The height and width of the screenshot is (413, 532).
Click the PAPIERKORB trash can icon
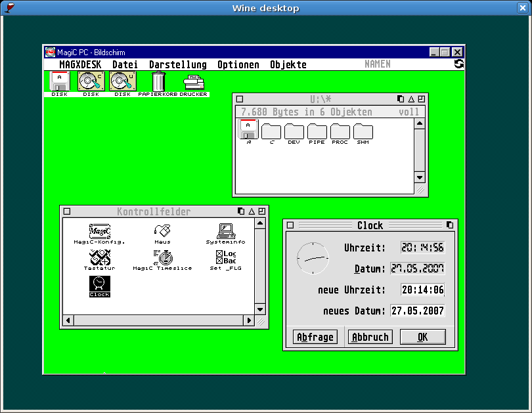[158, 84]
